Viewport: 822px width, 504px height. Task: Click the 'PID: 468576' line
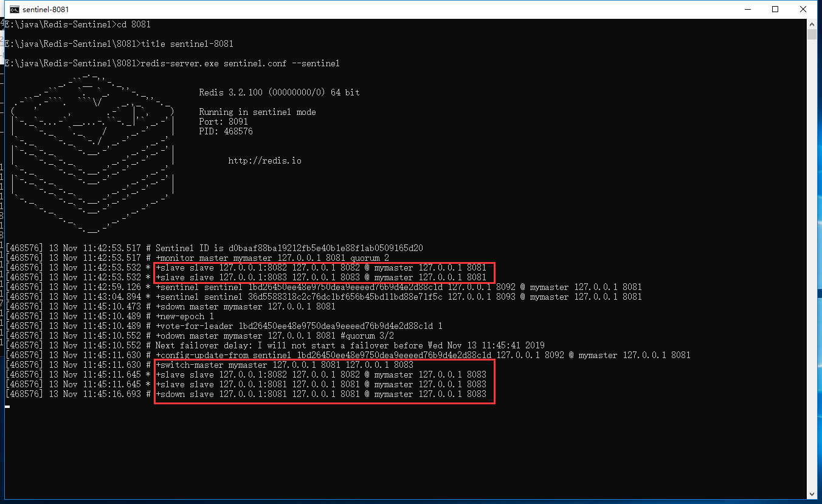click(x=226, y=131)
